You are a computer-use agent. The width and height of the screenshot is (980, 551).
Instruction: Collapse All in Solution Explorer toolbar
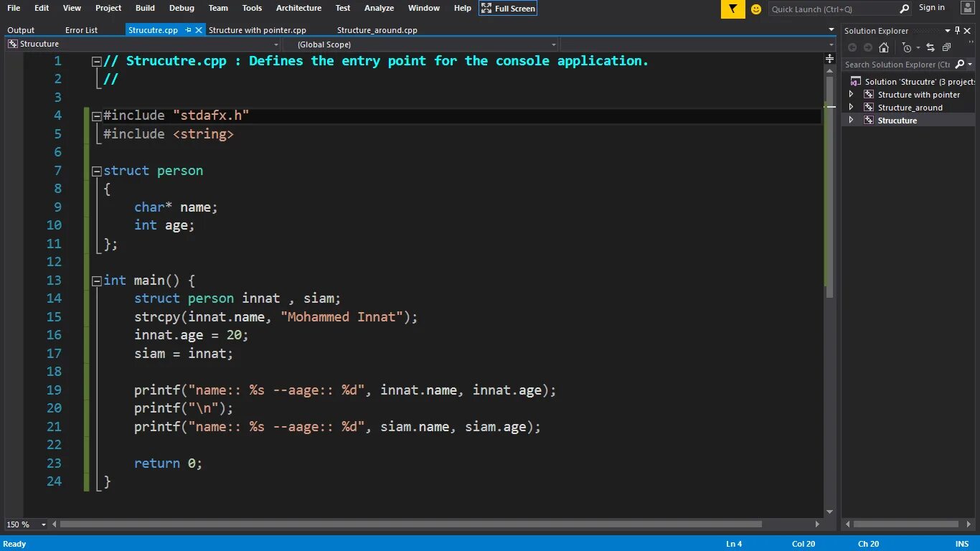[946, 47]
